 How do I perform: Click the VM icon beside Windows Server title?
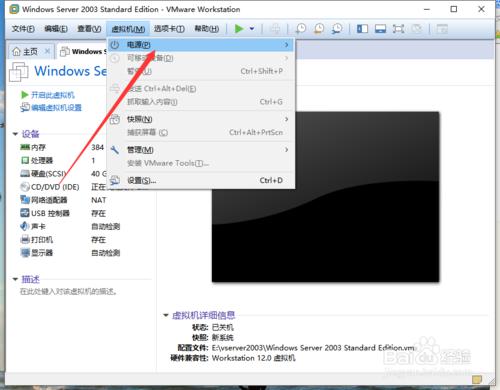(18, 72)
